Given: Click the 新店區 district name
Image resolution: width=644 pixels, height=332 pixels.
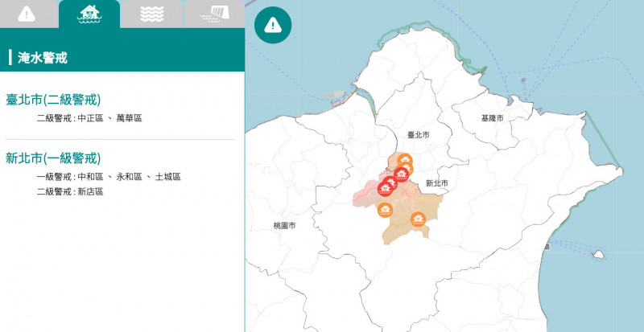Looking at the screenshot, I should tap(90, 191).
